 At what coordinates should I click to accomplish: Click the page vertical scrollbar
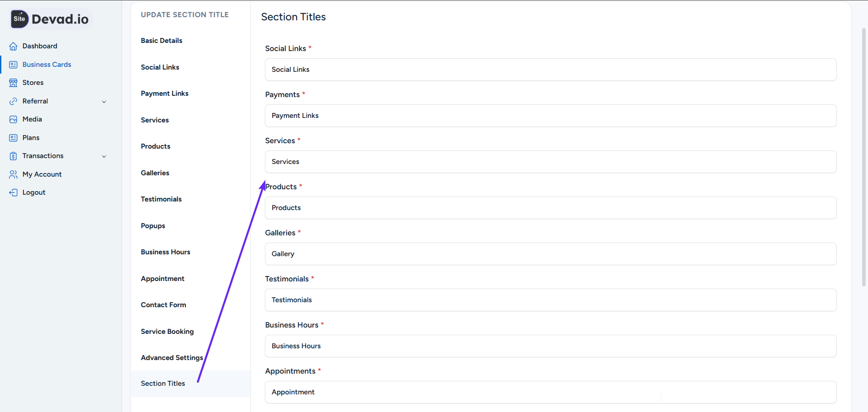click(863, 158)
